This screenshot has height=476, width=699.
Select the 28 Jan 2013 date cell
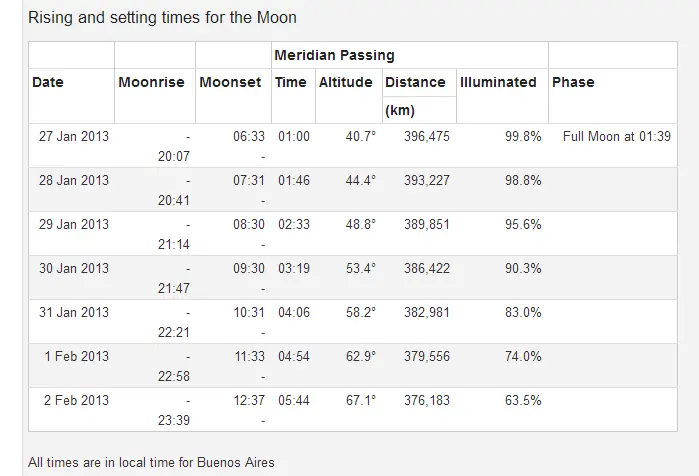[74, 181]
